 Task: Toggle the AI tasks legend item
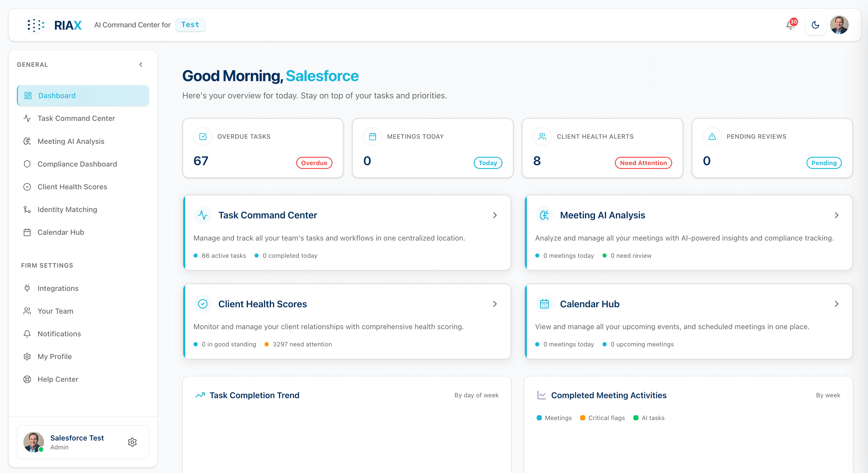[x=649, y=418]
